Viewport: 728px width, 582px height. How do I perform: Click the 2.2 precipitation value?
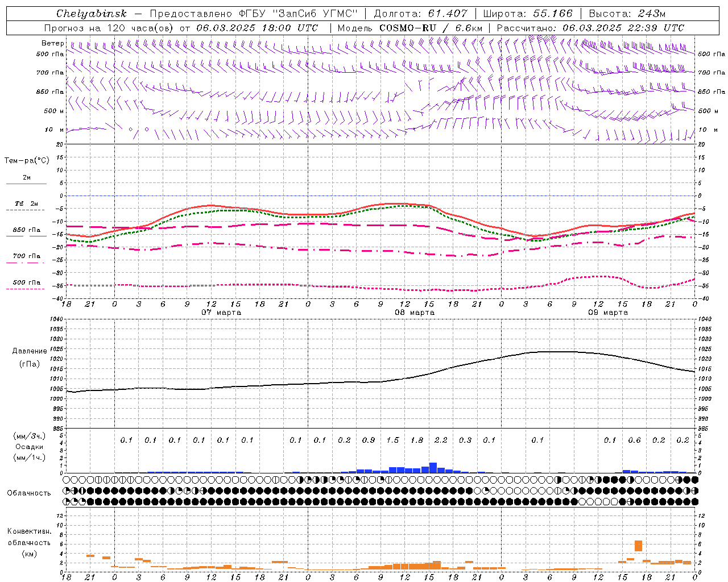(x=441, y=440)
